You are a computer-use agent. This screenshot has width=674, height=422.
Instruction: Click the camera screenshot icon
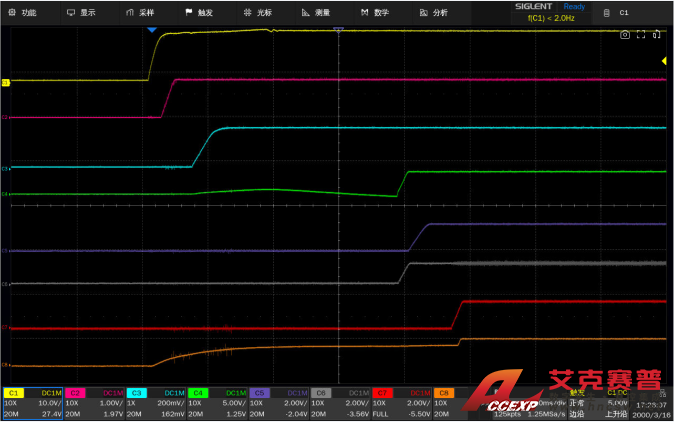(x=625, y=34)
